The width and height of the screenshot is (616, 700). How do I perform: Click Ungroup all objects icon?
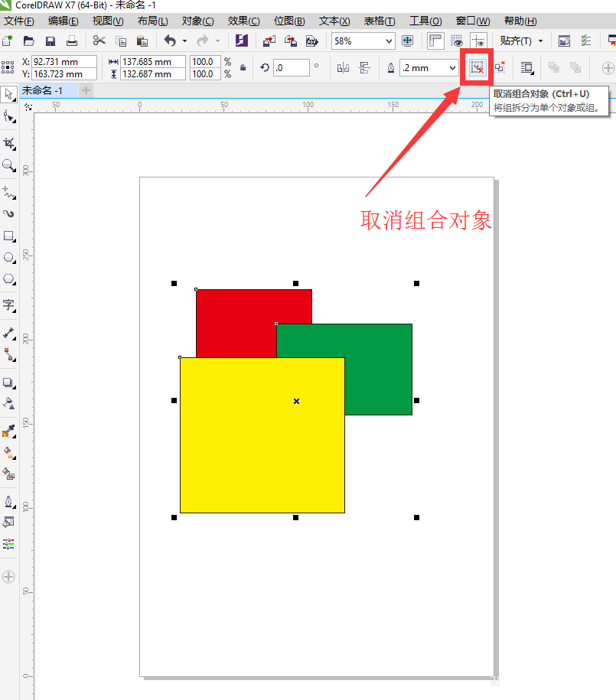click(x=500, y=68)
